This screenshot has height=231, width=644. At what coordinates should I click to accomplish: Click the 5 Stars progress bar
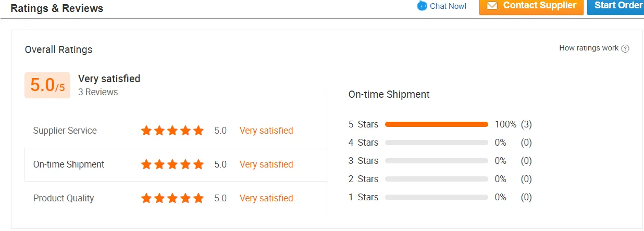click(436, 125)
